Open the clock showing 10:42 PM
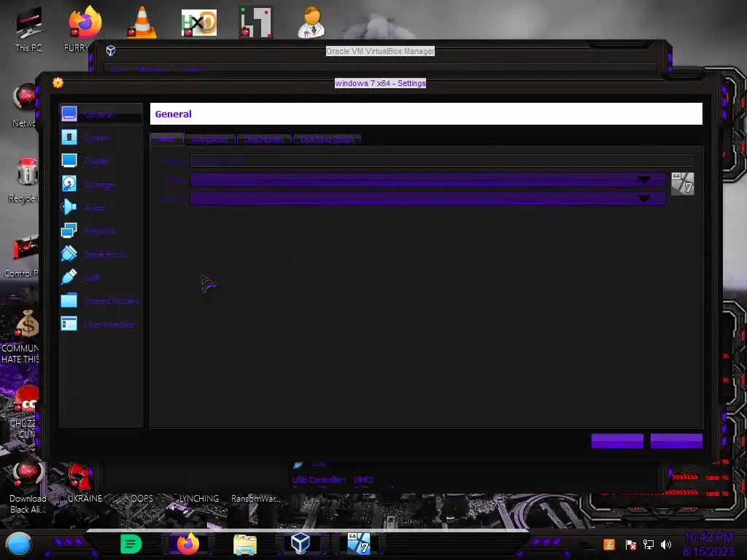747x560 pixels. point(708,544)
